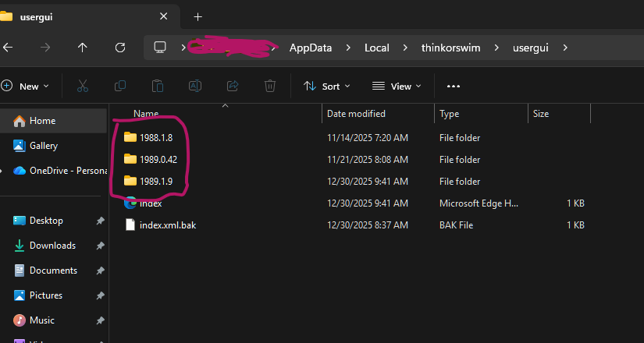This screenshot has height=343, width=644.
Task: Open the View dropdown menu
Action: [397, 86]
